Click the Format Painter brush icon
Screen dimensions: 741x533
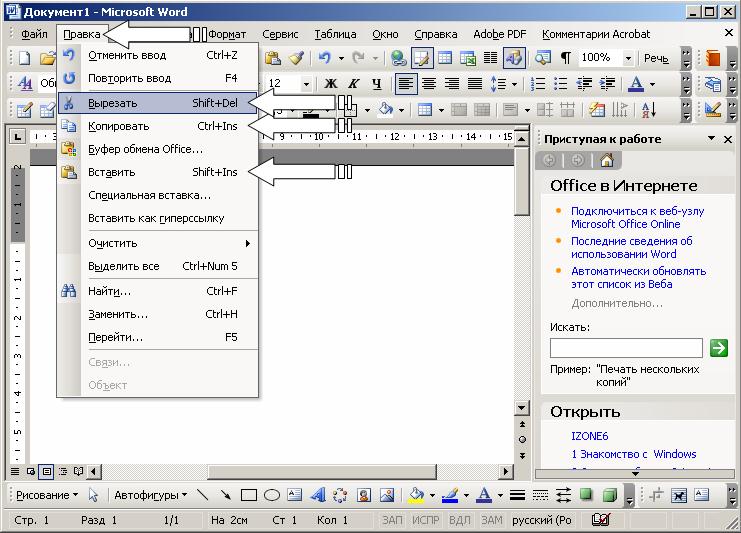[x=296, y=58]
